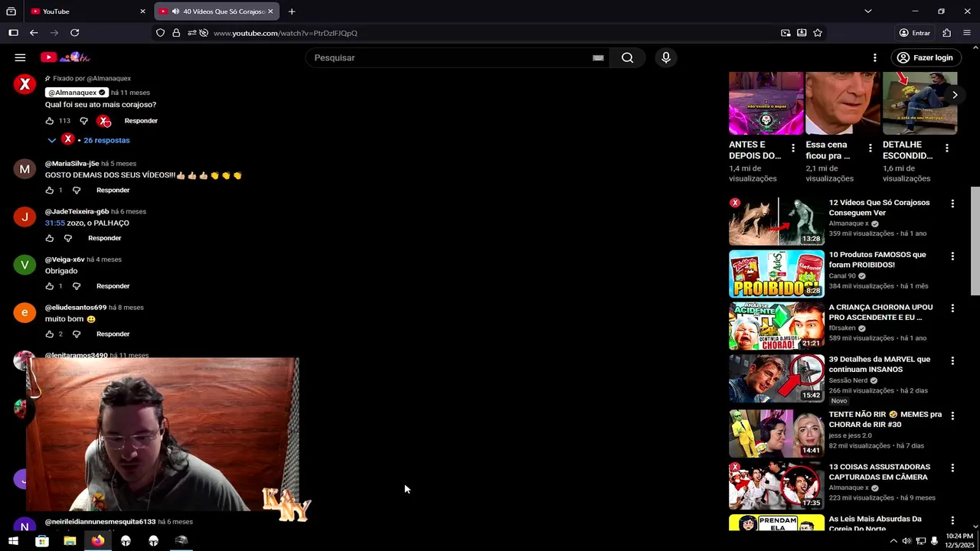
Task: Dislike MariaSilva-j5e's comment
Action: click(76, 190)
